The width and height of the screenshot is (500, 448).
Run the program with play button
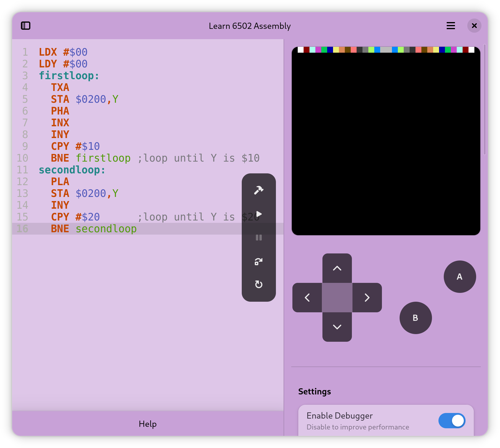pos(259,214)
